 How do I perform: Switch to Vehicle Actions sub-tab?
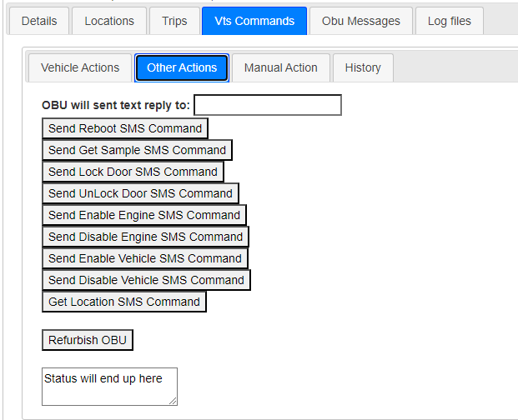(x=80, y=67)
